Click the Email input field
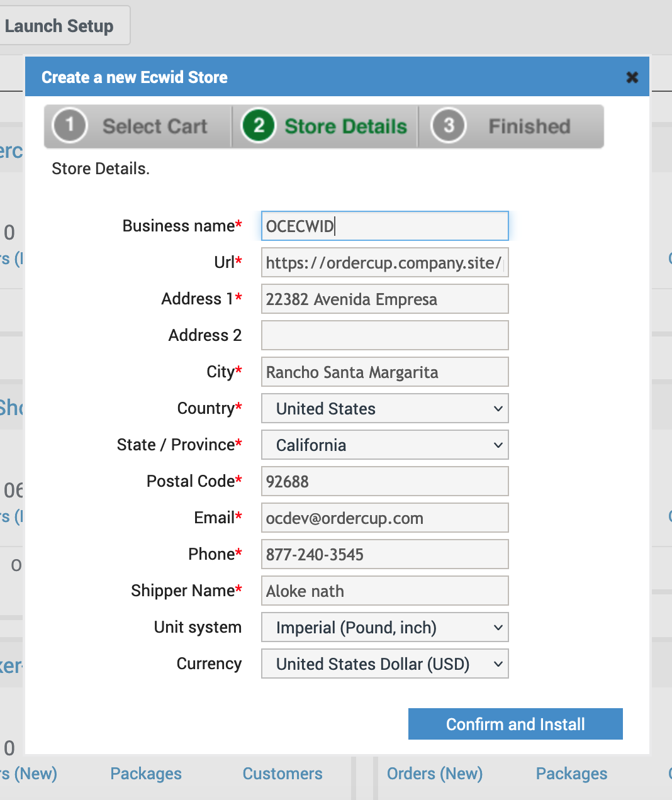This screenshot has height=800, width=672. coord(385,518)
